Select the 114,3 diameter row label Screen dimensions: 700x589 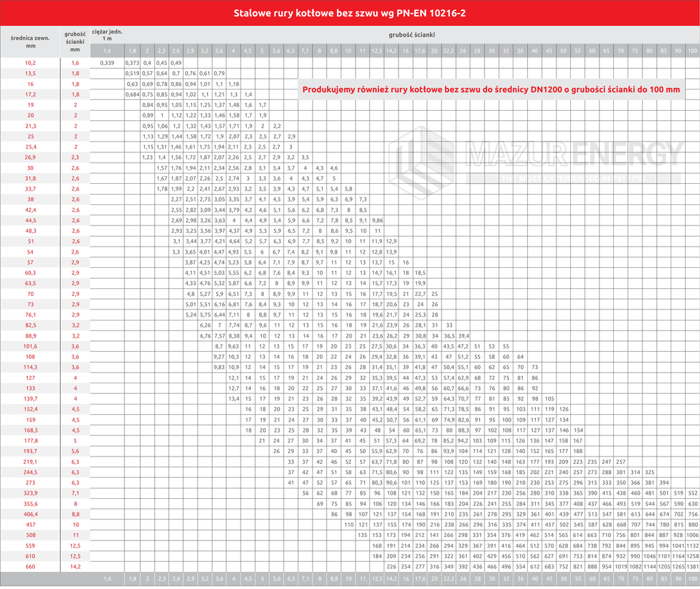pyautogui.click(x=30, y=367)
